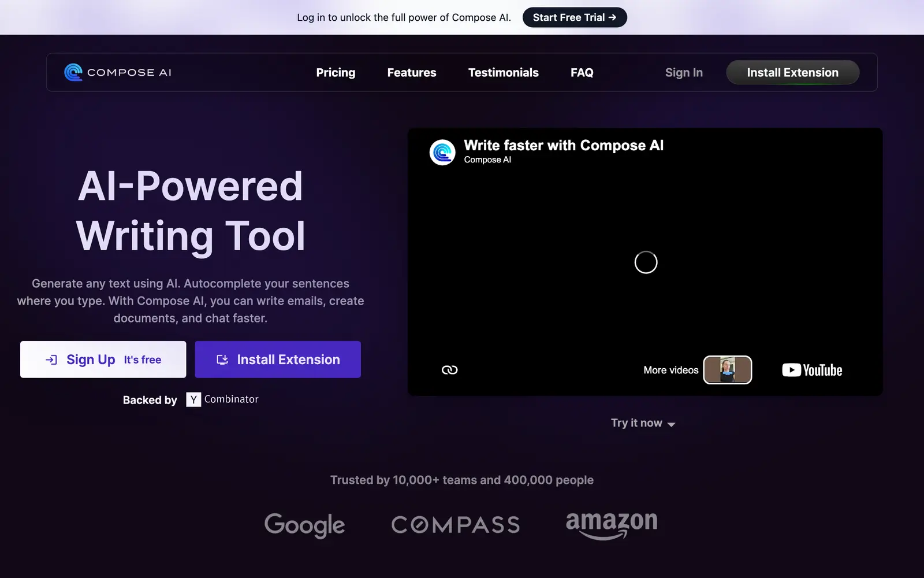This screenshot has width=924, height=578.
Task: Click navbar Install Extension button
Action: click(x=793, y=72)
